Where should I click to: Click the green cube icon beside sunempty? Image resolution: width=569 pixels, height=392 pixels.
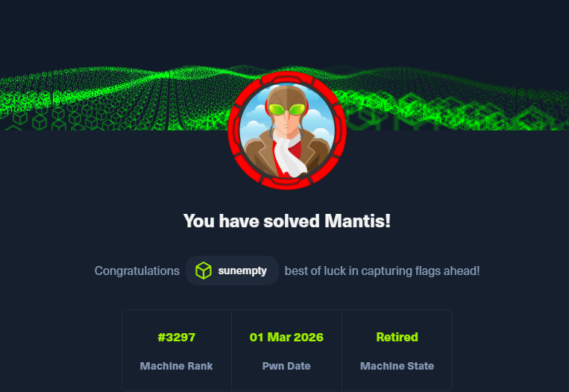(204, 271)
